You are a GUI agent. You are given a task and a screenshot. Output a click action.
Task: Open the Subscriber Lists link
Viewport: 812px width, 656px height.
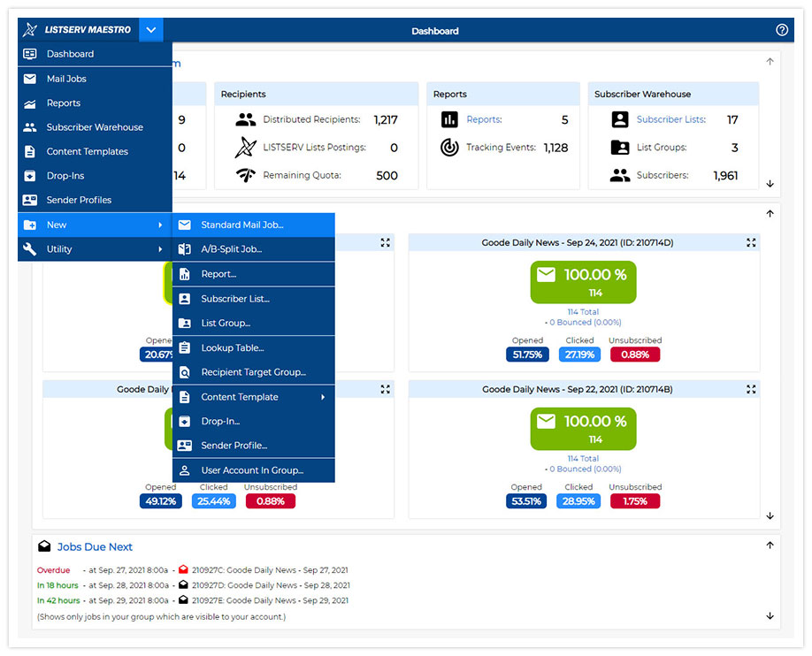point(670,119)
